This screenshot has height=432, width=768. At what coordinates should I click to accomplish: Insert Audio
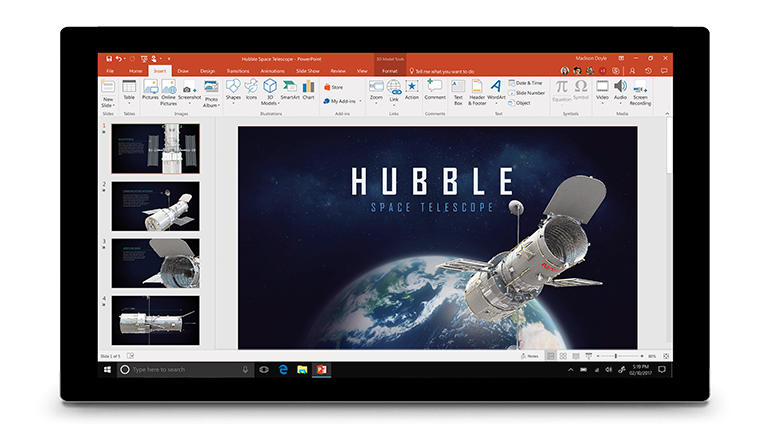click(x=621, y=92)
